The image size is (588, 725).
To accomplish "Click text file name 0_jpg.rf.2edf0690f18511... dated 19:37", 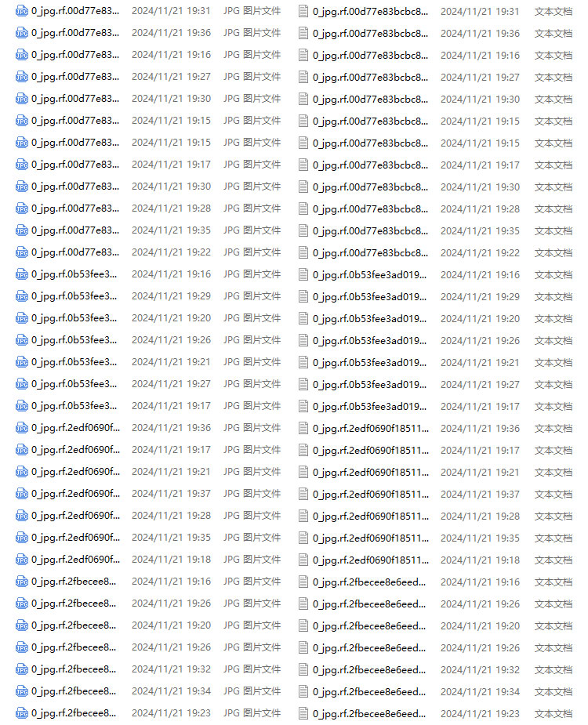I will [x=371, y=495].
